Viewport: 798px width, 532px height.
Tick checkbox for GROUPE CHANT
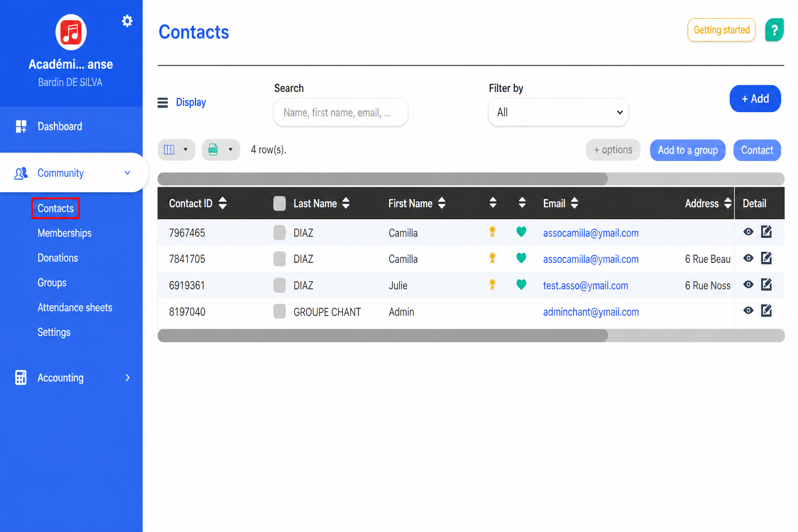coord(280,312)
